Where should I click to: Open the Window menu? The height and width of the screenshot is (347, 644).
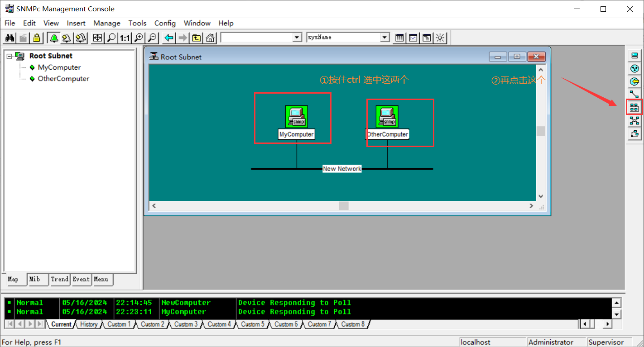[197, 23]
